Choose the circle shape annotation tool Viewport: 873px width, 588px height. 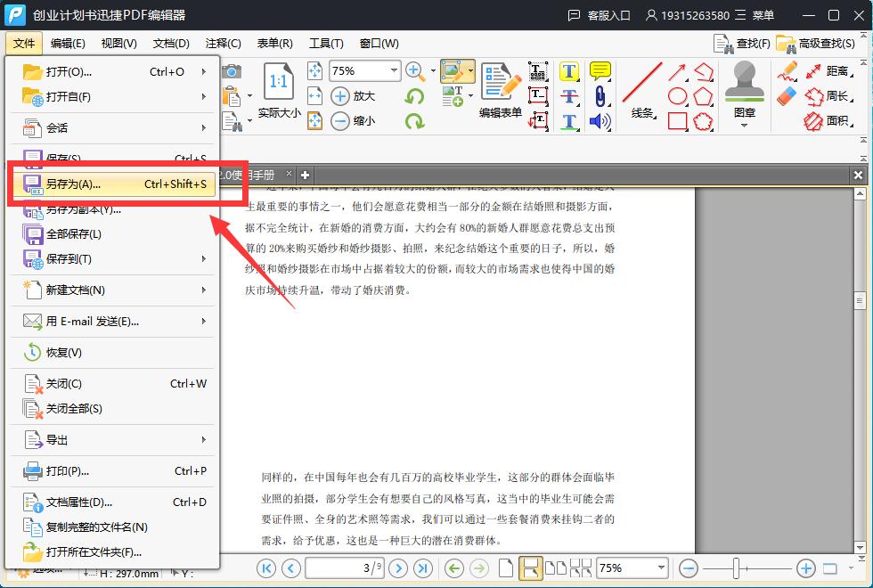677,96
